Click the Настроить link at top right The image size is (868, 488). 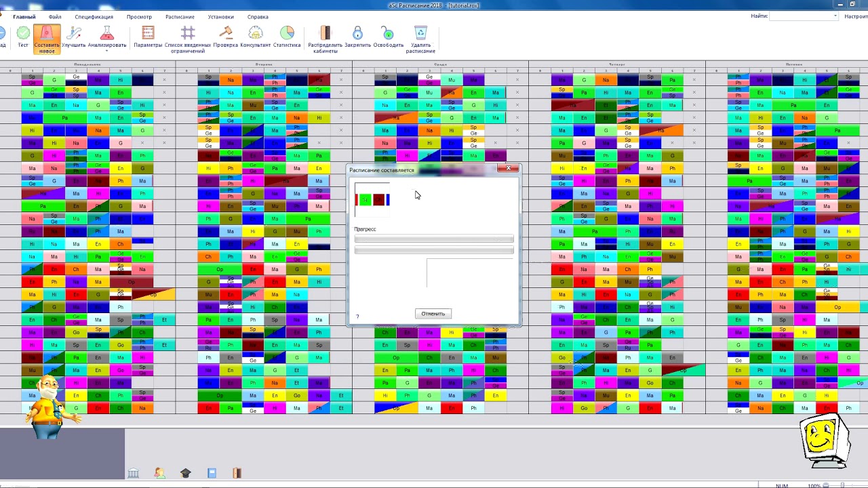(x=856, y=16)
